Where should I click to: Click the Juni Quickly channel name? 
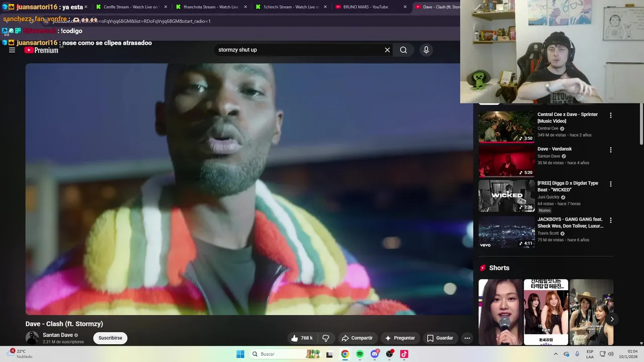(x=548, y=197)
